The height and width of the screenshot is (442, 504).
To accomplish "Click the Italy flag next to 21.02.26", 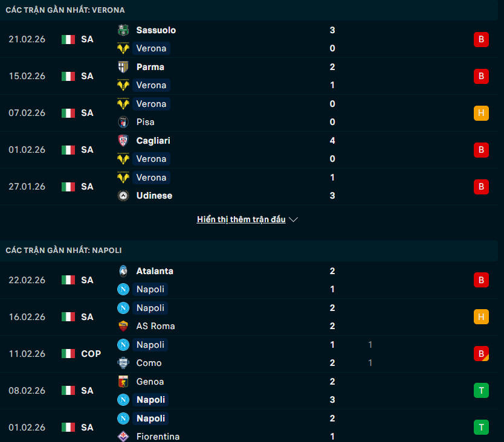I will click(68, 39).
